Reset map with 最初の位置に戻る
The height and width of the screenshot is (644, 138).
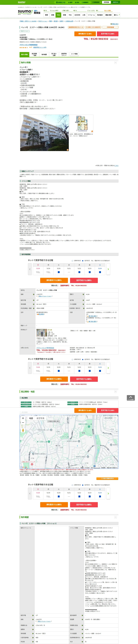[x=54, y=421]
